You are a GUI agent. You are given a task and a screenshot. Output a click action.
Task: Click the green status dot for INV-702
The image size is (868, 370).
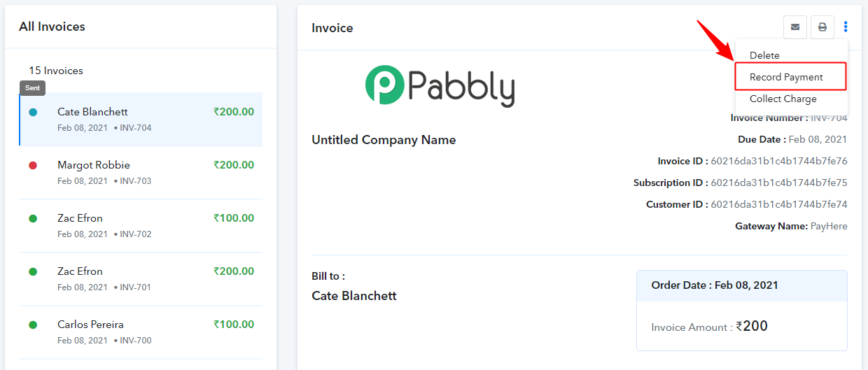(33, 218)
